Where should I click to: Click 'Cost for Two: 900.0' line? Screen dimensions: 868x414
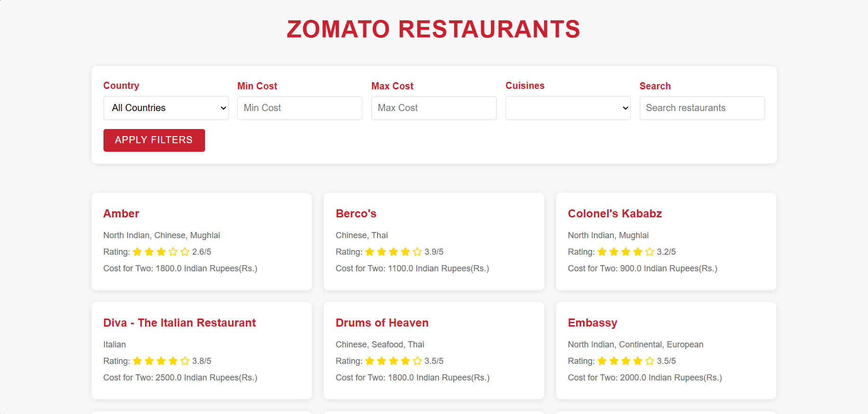(643, 268)
